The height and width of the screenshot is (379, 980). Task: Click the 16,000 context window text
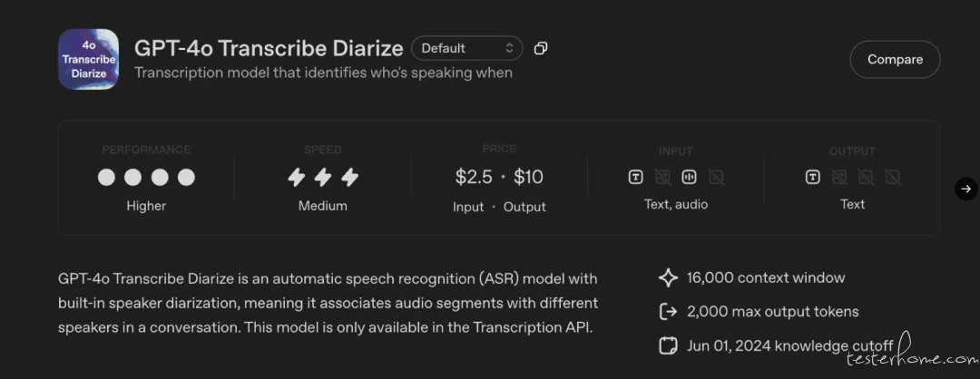tap(766, 277)
